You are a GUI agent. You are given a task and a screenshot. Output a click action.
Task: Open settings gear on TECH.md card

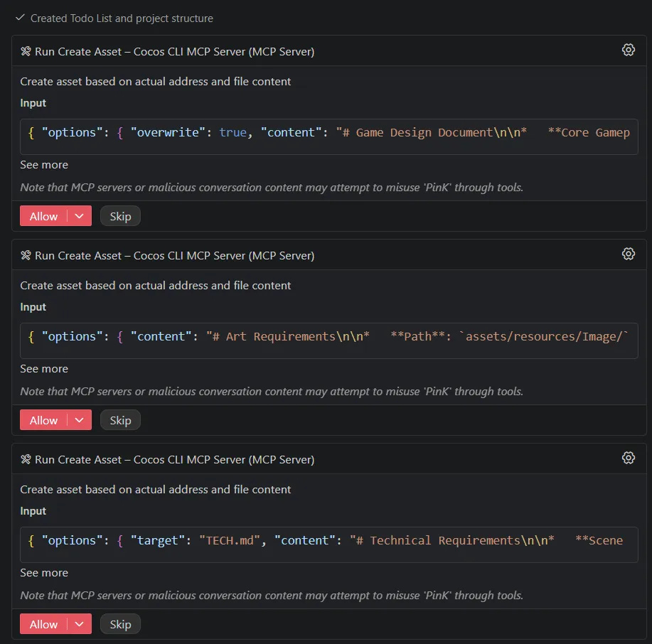click(628, 458)
